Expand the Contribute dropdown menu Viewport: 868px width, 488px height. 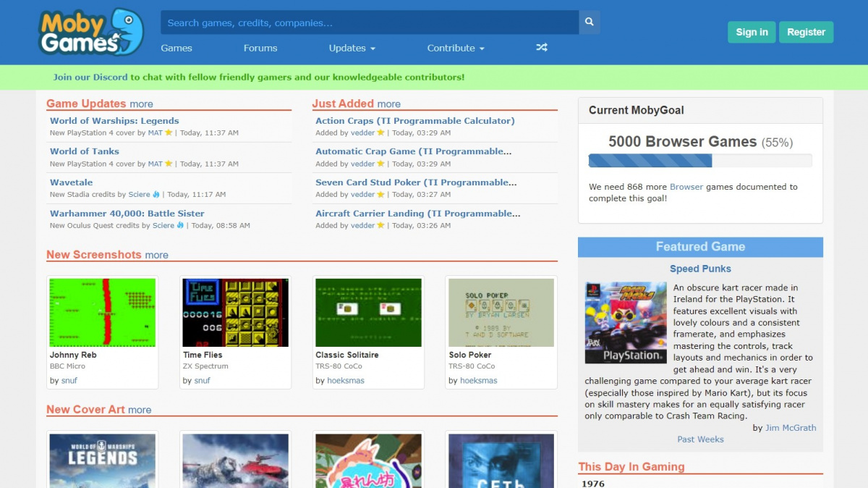(455, 48)
